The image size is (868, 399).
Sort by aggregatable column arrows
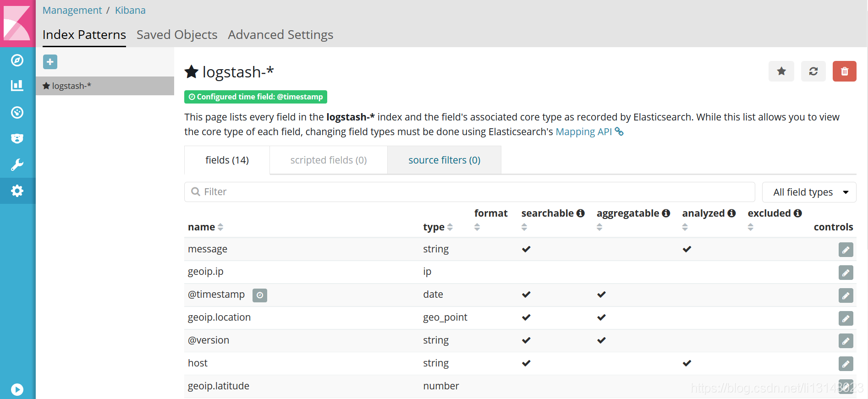599,227
